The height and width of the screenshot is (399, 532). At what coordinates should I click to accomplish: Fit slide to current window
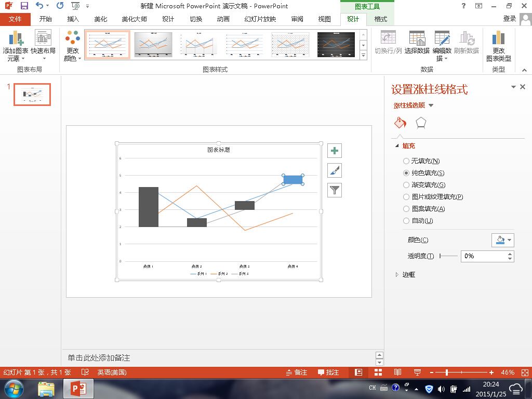[525, 372]
